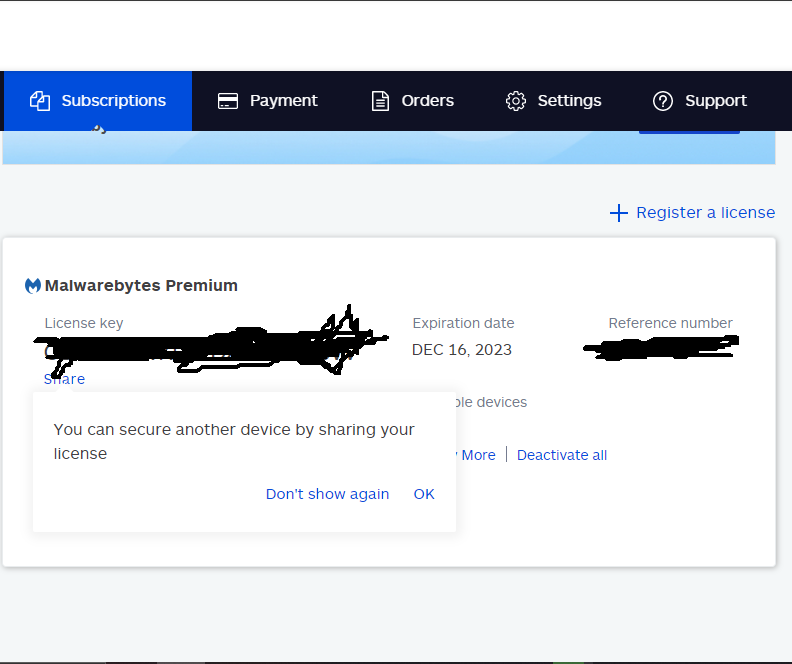Click the Deactivate all link
Screen dimensions: 792x664
(562, 455)
